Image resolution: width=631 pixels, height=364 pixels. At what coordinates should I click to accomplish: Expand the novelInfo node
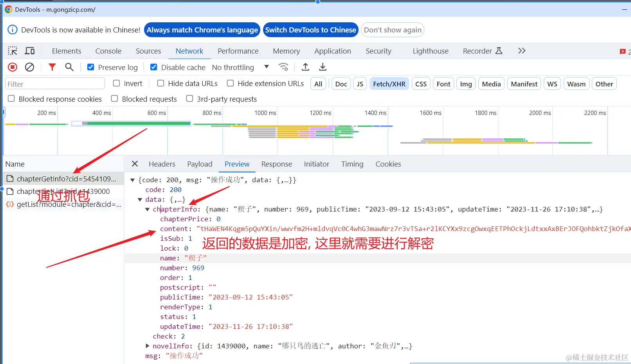[147, 346]
